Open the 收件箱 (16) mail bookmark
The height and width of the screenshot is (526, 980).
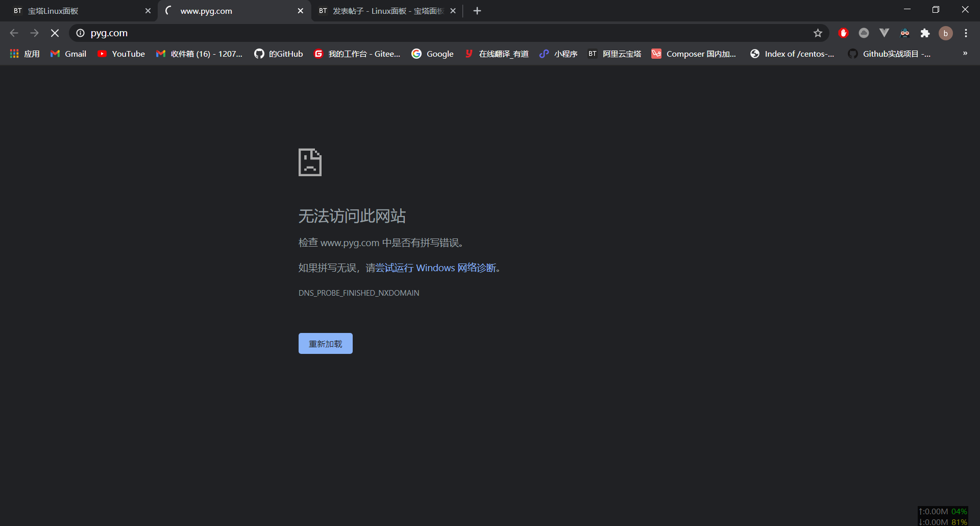pyautogui.click(x=199, y=54)
